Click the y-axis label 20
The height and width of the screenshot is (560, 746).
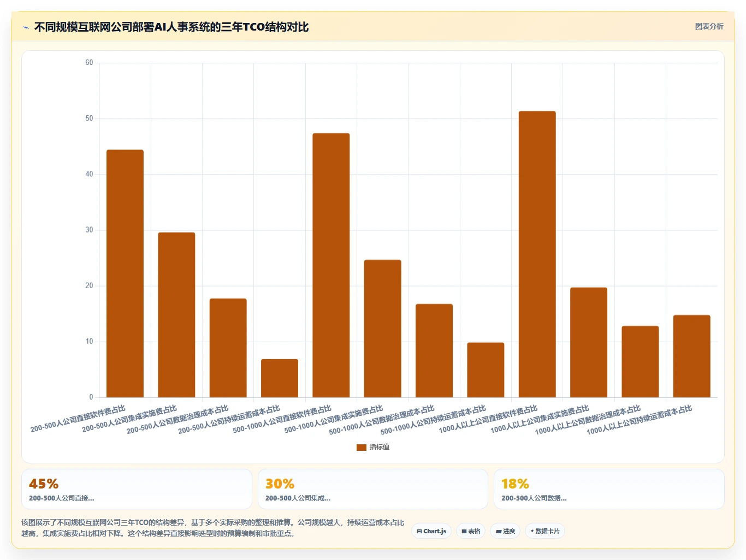coord(89,285)
